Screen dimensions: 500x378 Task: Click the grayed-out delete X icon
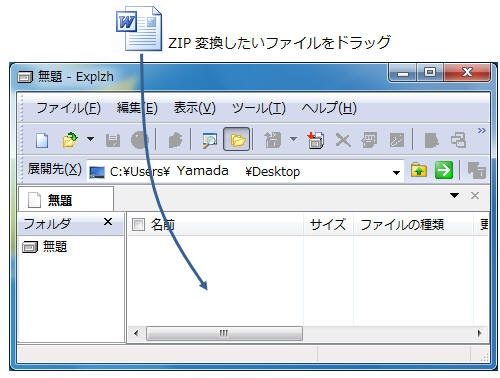tap(343, 140)
